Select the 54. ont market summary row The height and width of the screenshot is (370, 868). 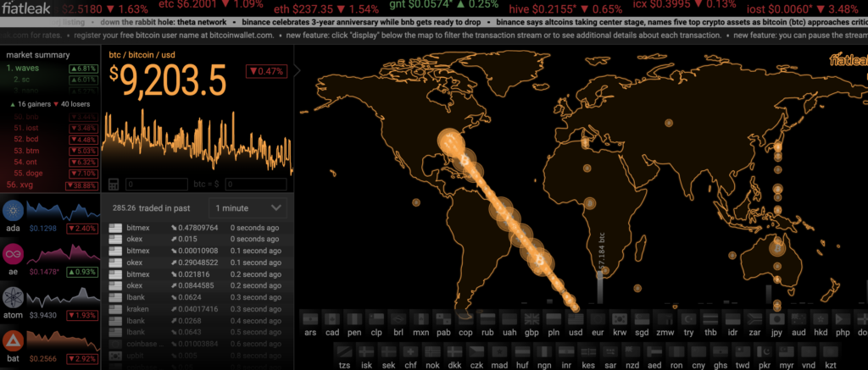click(51, 162)
